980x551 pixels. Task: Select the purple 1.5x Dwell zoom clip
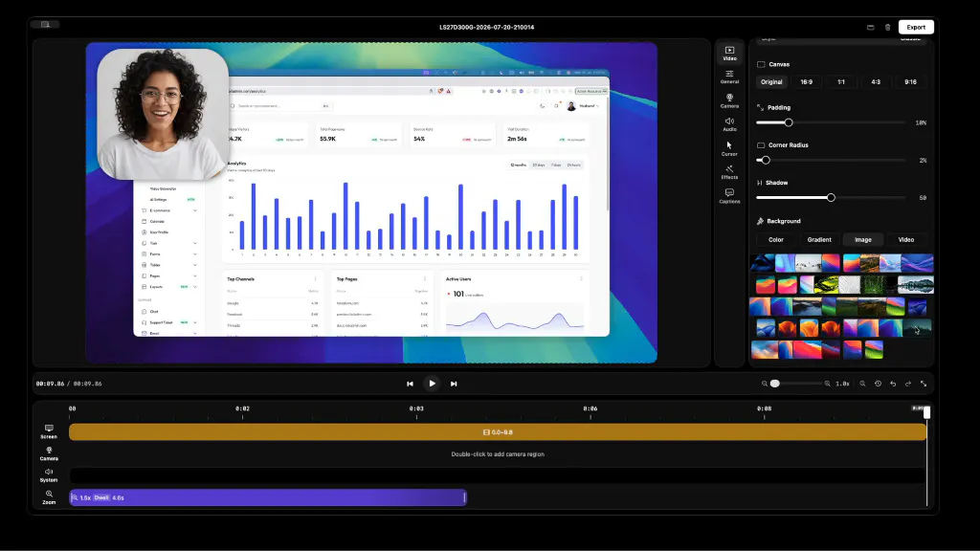click(x=268, y=497)
